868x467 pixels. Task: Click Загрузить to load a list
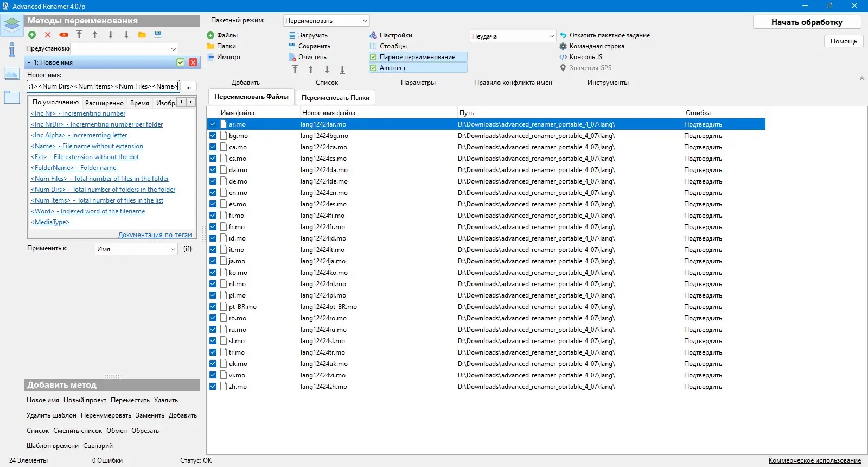(308, 35)
